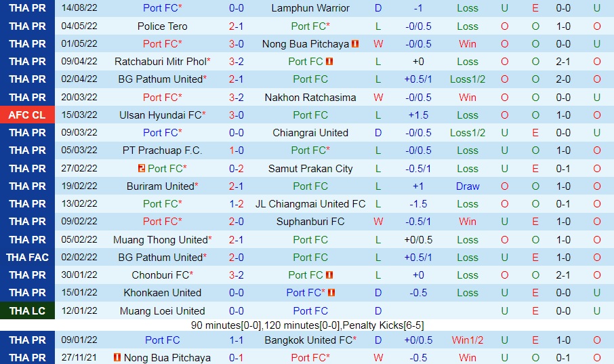The image size is (614, 364).
Task: Click the penalty kicks result note row
Action: point(307,325)
